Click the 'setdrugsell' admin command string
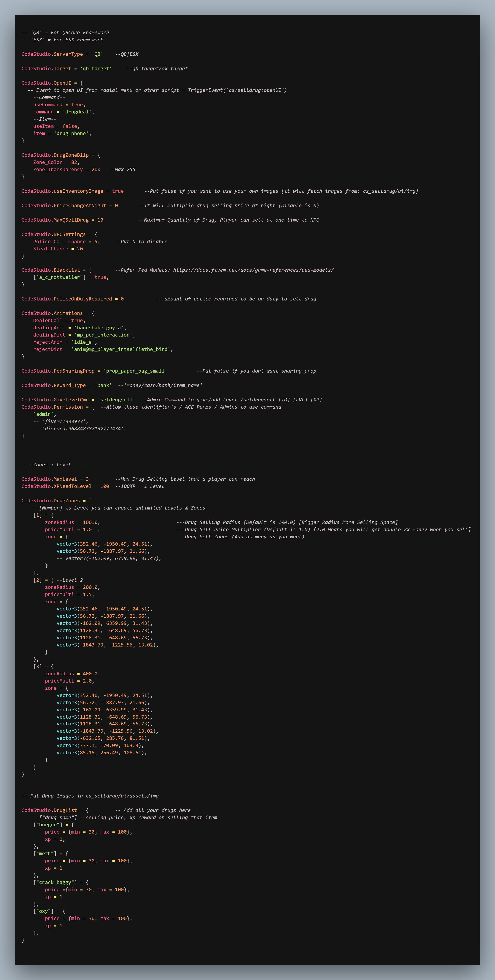Viewport: 495px width, 980px height. point(116,400)
